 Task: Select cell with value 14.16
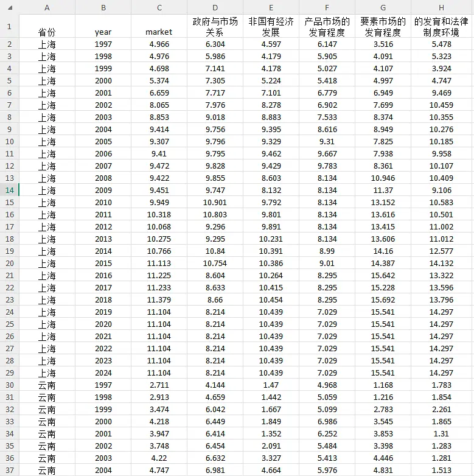pyautogui.click(x=383, y=251)
